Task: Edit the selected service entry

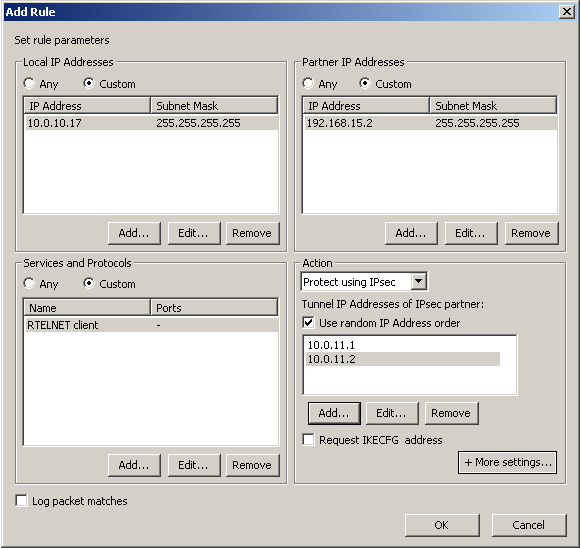Action: tap(194, 465)
